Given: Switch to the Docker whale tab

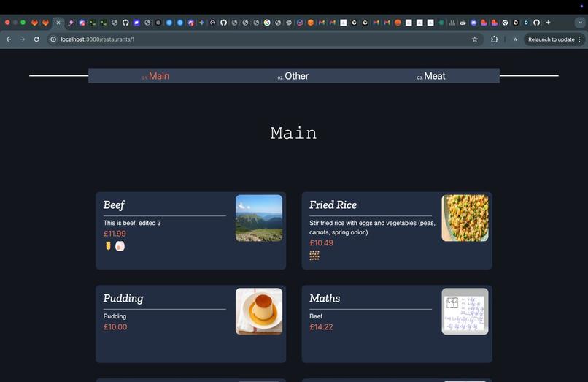Looking at the screenshot, I should coord(463,23).
